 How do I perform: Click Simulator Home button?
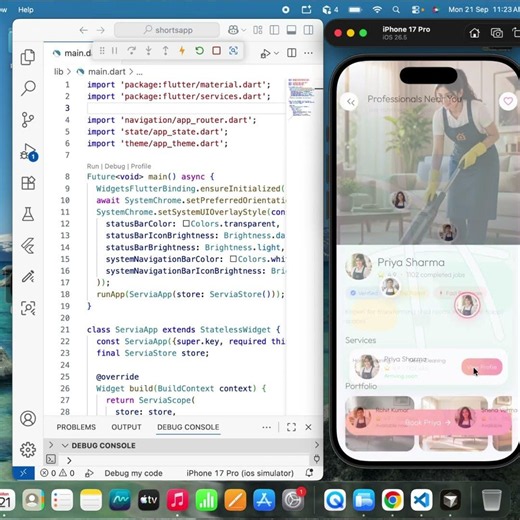pos(474,33)
